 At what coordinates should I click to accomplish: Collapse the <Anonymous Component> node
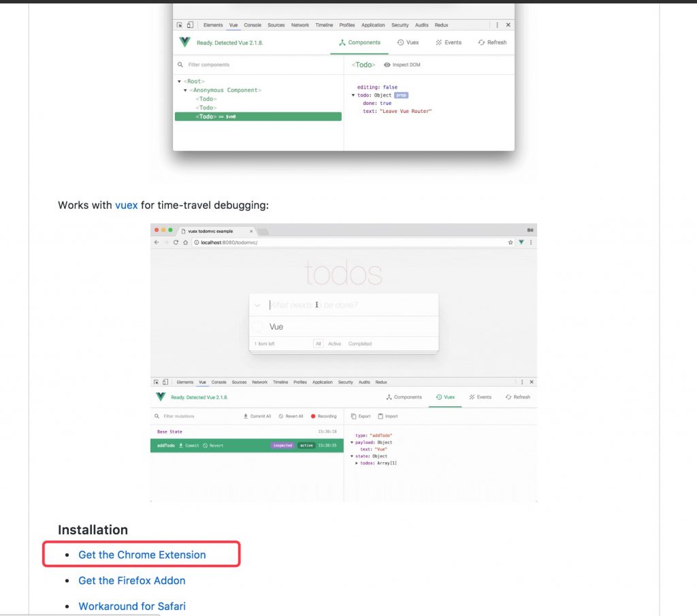coord(185,91)
